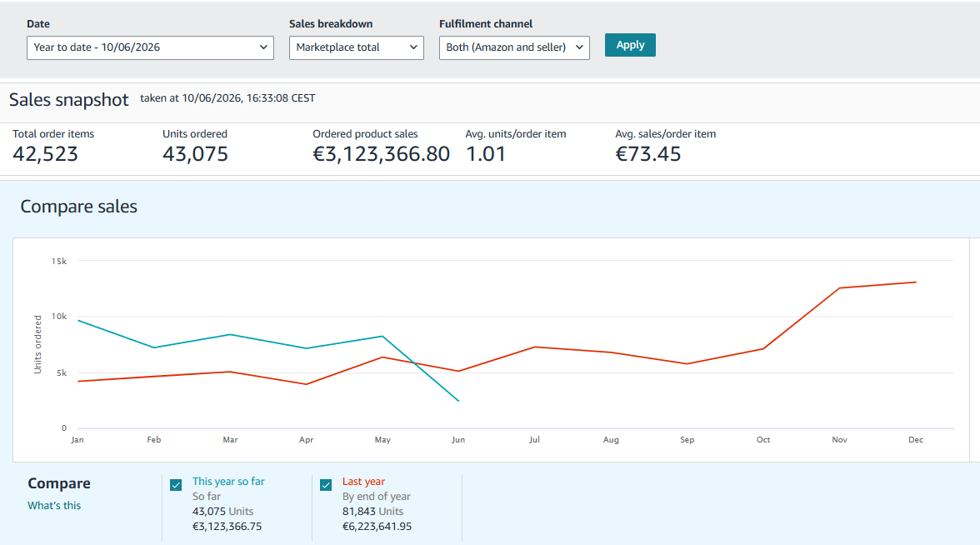Open the Date range dropdown
This screenshot has height=545, width=980.
pyautogui.click(x=150, y=47)
